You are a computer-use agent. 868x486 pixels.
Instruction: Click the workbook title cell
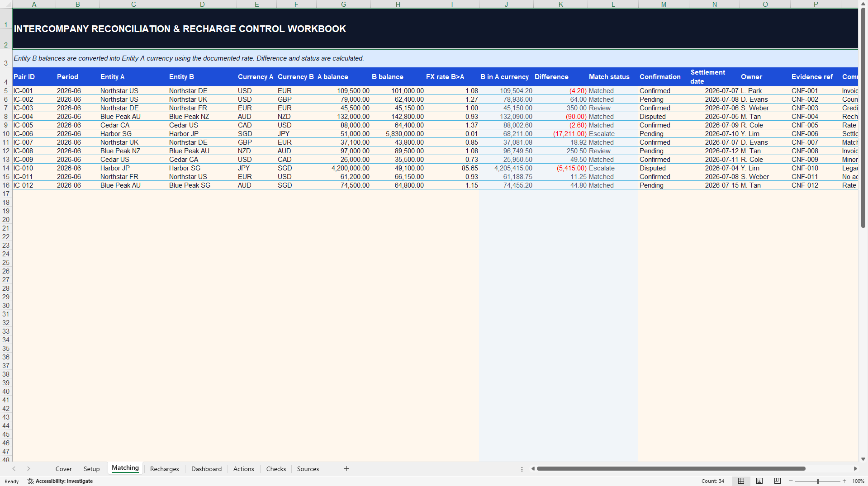click(435, 28)
